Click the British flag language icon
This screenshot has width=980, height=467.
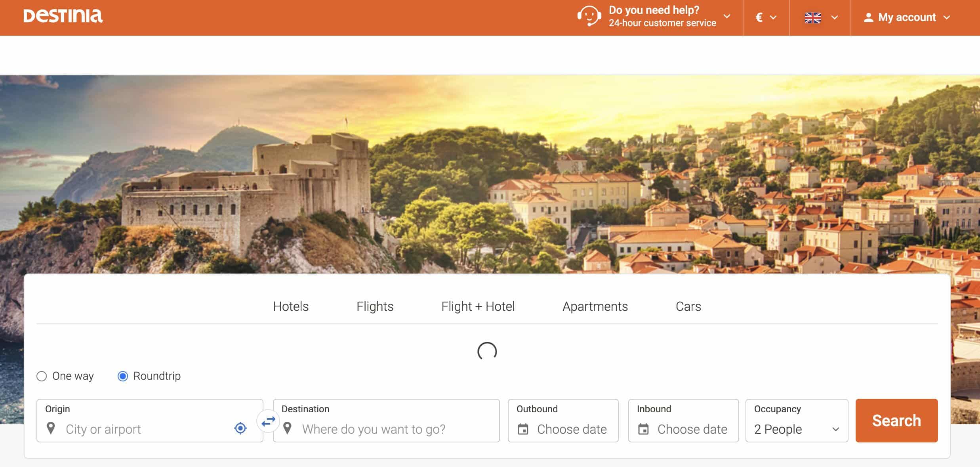point(812,17)
